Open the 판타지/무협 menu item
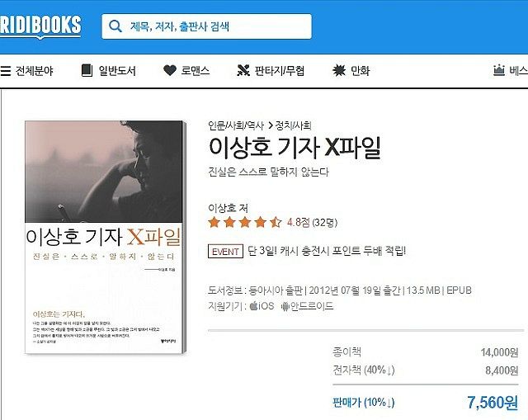528x420 pixels. pyautogui.click(x=280, y=71)
